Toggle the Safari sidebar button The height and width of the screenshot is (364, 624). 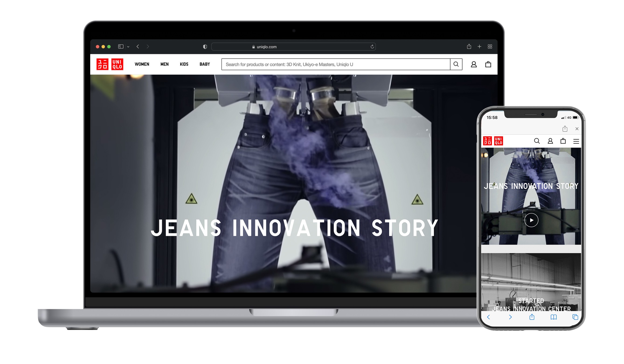(x=121, y=47)
